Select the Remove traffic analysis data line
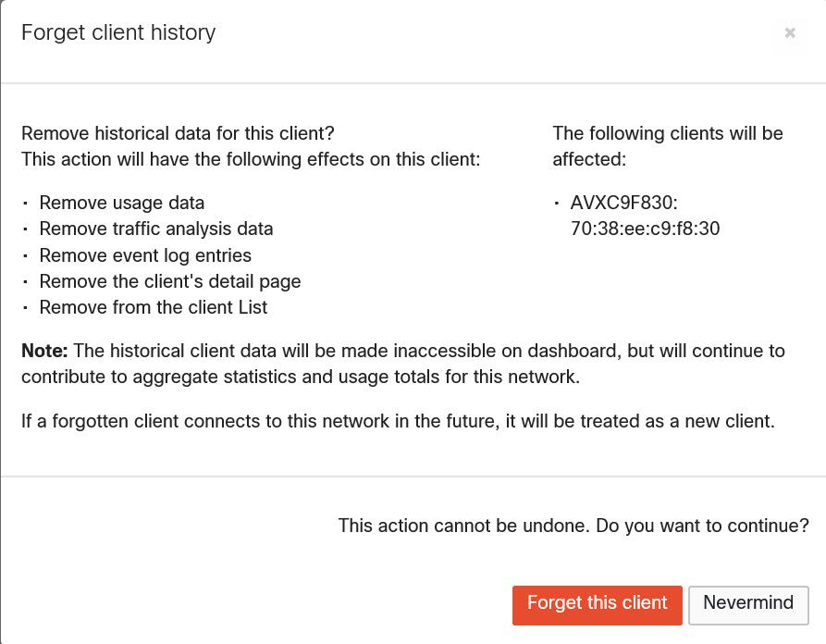The image size is (826, 644). 155,229
